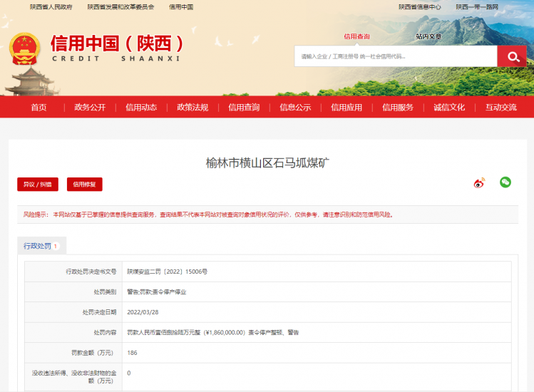The width and height of the screenshot is (534, 392).
Task: Open 信用动态 in the navigation bar
Action: click(141, 108)
